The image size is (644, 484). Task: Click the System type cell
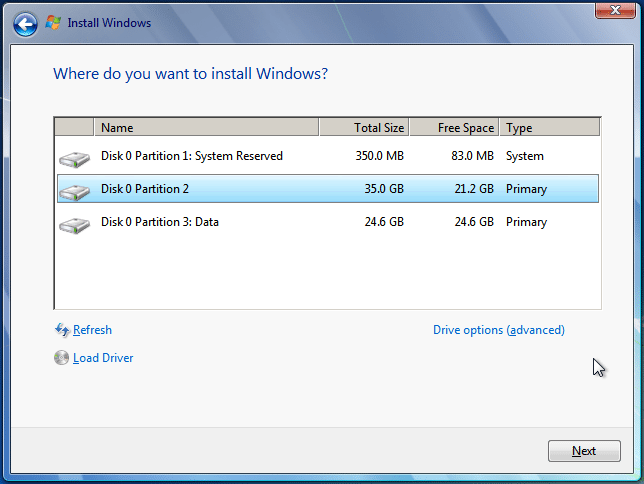tap(524, 156)
